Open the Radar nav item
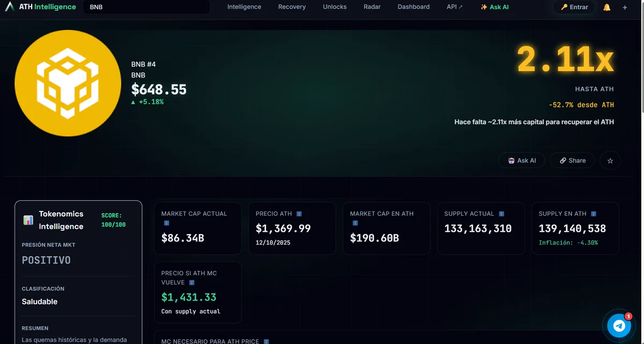Viewport: 644px width, 344px height. click(372, 7)
